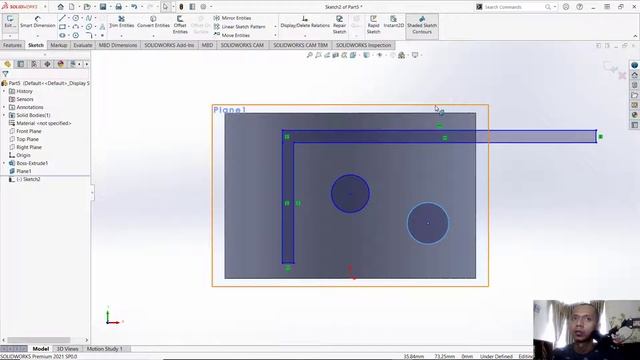Click the feature tree filter icon
This screenshot has height=360, width=640.
point(5,74)
